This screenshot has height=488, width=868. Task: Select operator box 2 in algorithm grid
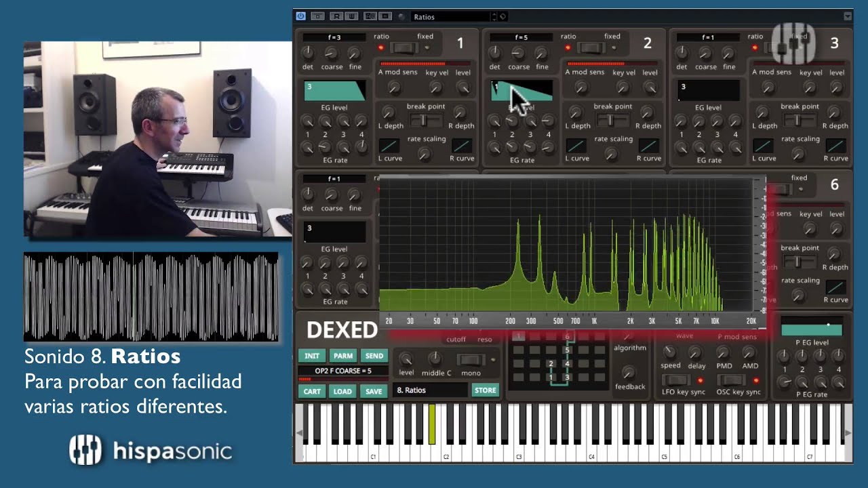pyautogui.click(x=551, y=364)
